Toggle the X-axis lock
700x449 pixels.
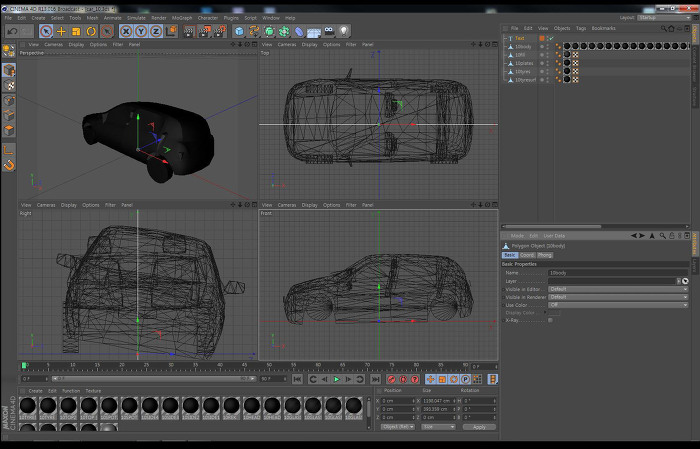[x=127, y=31]
